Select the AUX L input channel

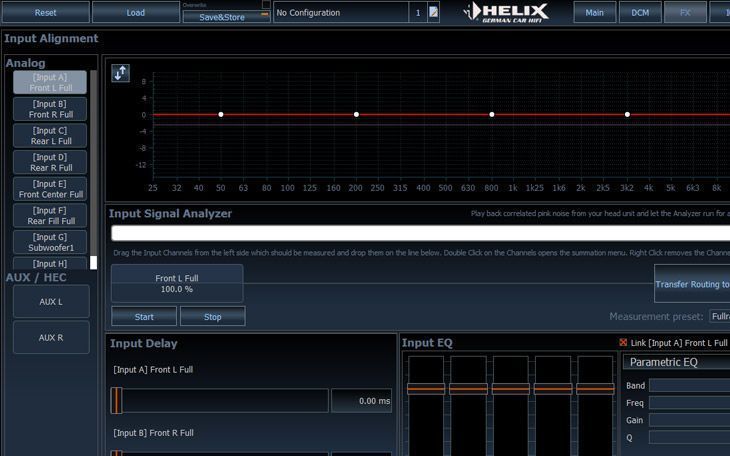click(x=50, y=301)
